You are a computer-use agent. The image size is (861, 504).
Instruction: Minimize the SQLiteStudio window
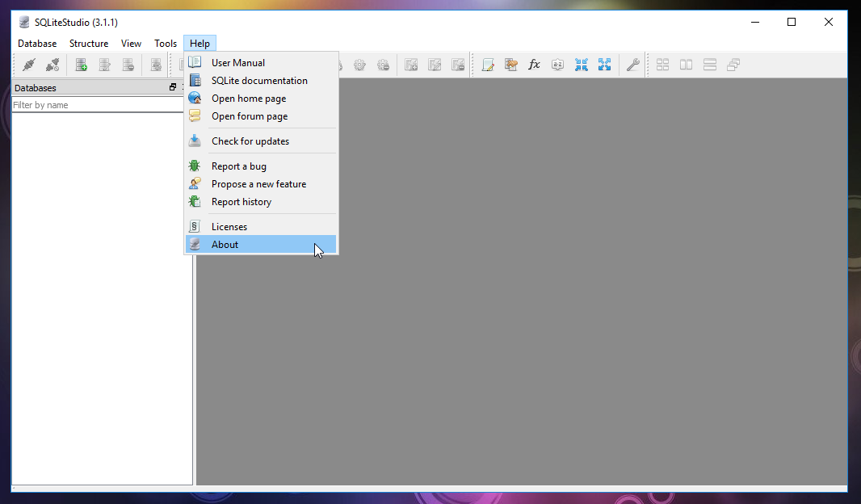pyautogui.click(x=755, y=22)
